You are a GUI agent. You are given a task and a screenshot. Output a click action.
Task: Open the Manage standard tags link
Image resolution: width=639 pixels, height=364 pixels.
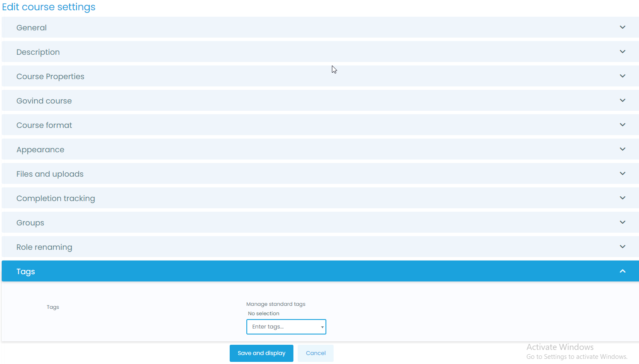[x=275, y=304]
